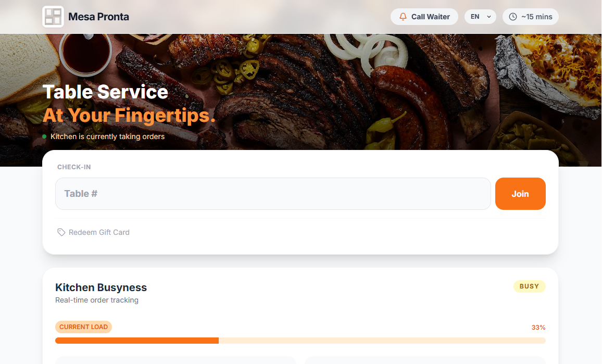This screenshot has height=364, width=602.
Task: Click the ~15 mins wait time text
Action: pyautogui.click(x=536, y=17)
